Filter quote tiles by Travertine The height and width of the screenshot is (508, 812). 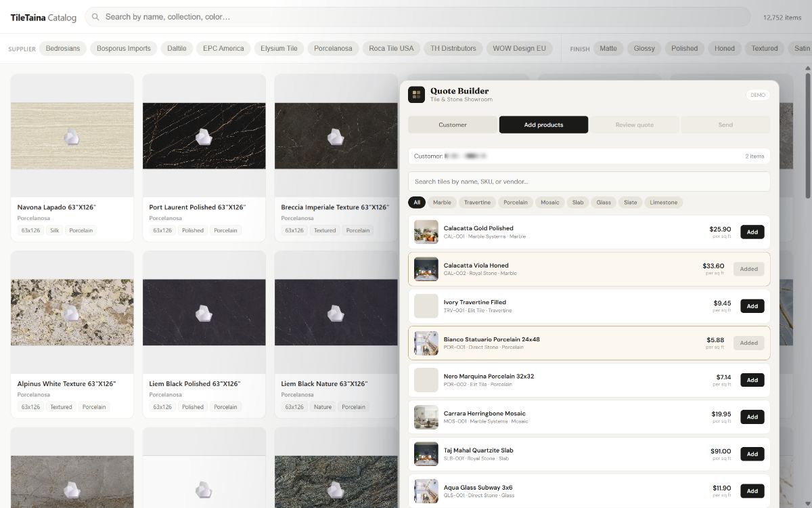pos(477,203)
